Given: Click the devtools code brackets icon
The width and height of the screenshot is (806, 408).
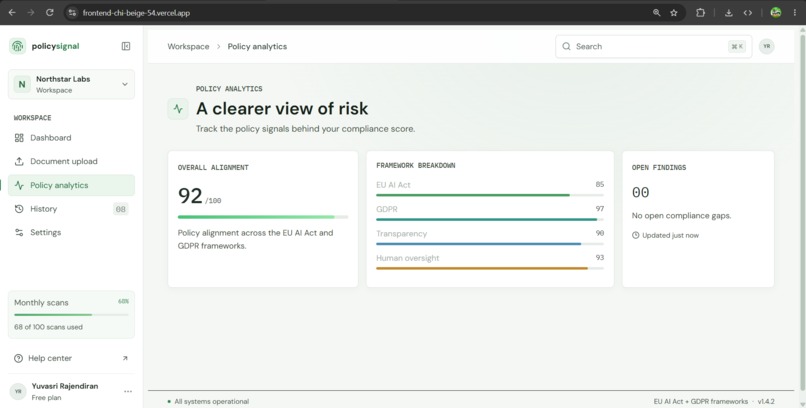Looking at the screenshot, I should point(748,13).
